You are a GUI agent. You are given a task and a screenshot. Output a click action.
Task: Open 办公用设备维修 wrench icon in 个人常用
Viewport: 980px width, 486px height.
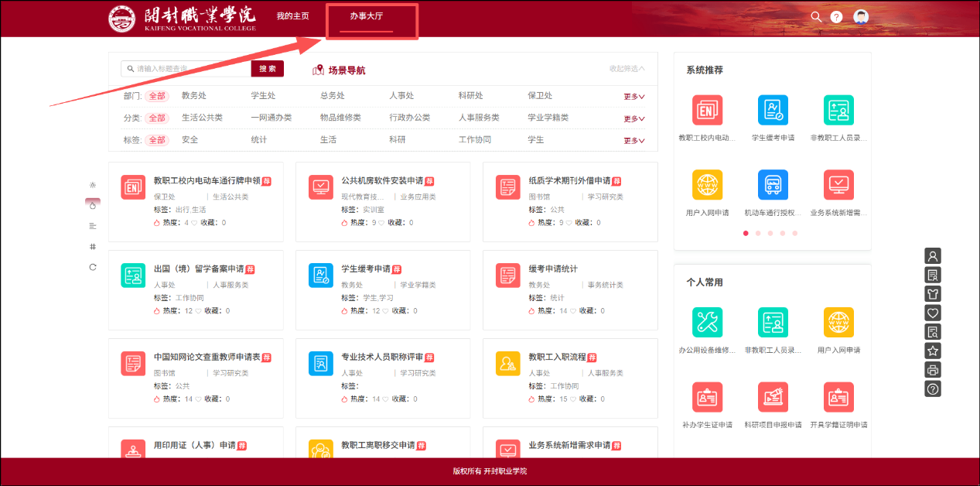click(707, 322)
